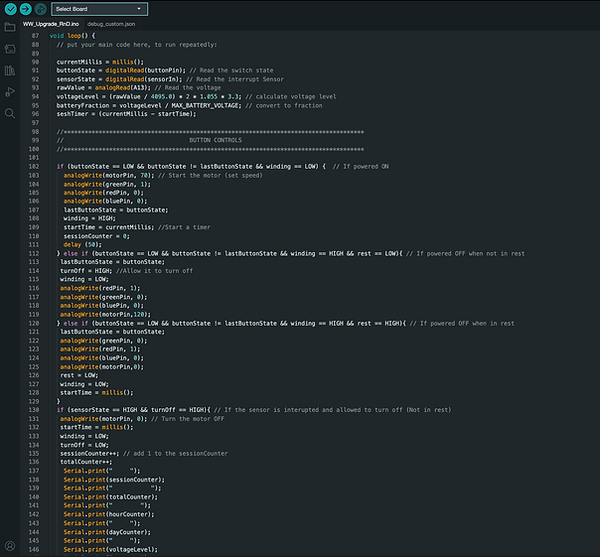Image resolution: width=600 pixels, height=557 pixels.
Task: Click the account icon at bottom left
Action: pos(10,547)
